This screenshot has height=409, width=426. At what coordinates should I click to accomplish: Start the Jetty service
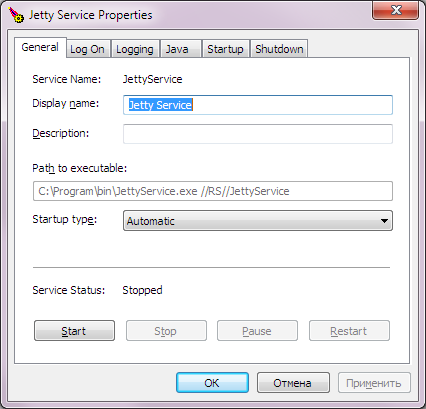tap(74, 331)
